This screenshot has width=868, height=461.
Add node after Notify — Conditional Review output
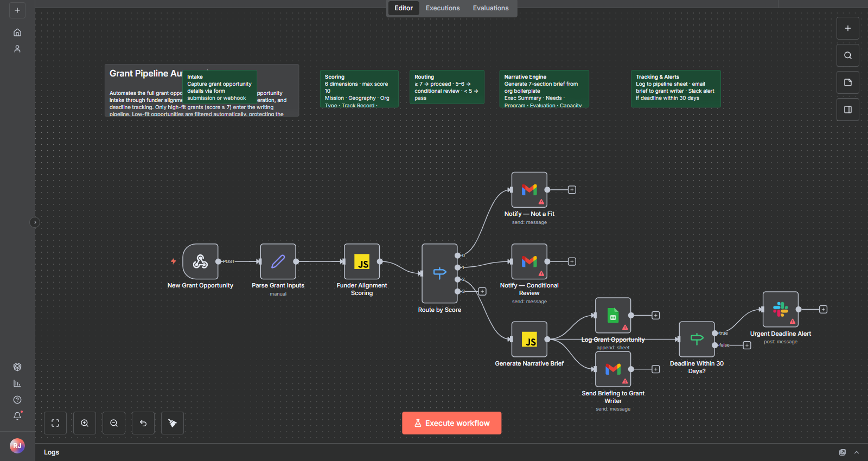(x=572, y=261)
